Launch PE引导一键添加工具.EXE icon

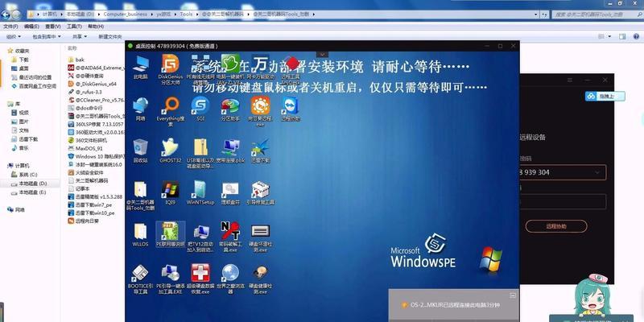coord(171,279)
